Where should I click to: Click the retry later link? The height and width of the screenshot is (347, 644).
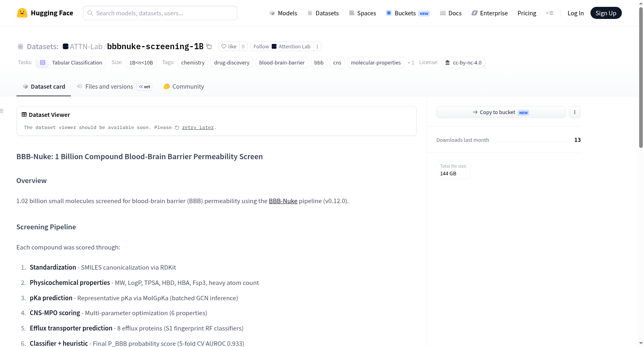(x=198, y=128)
